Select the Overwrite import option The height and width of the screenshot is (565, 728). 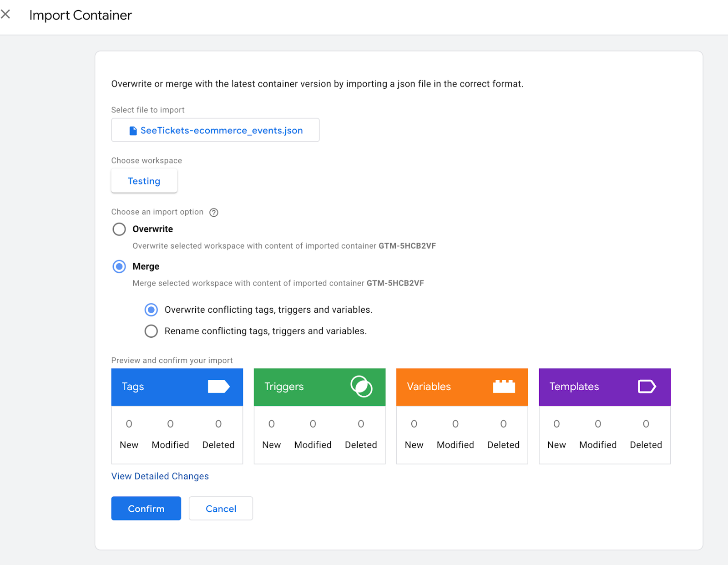tap(119, 229)
